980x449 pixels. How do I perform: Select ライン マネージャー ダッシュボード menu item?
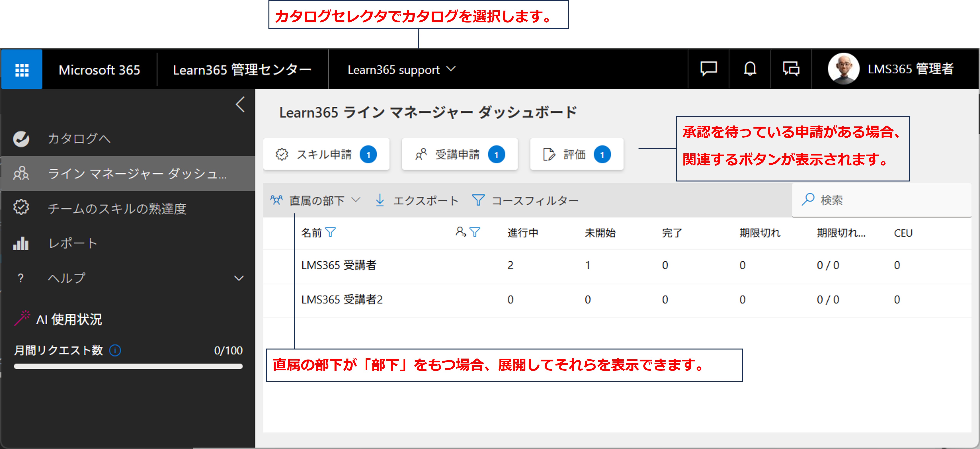(x=128, y=173)
